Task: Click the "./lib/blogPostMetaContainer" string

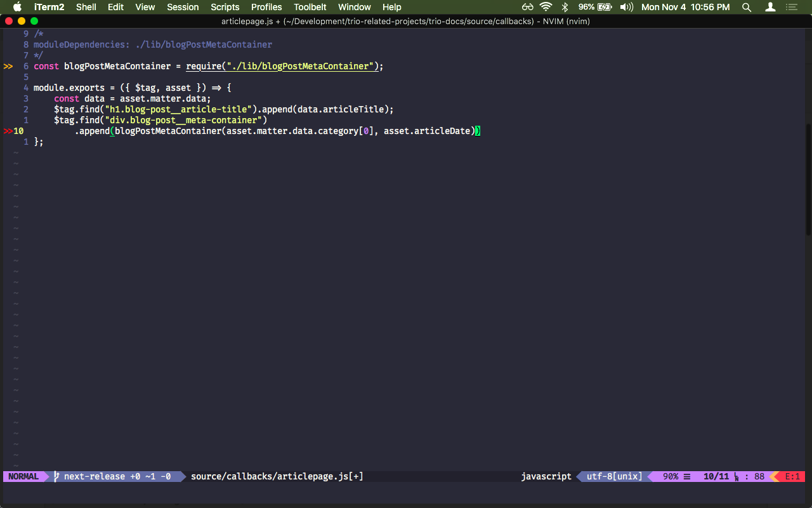Action: [300, 66]
